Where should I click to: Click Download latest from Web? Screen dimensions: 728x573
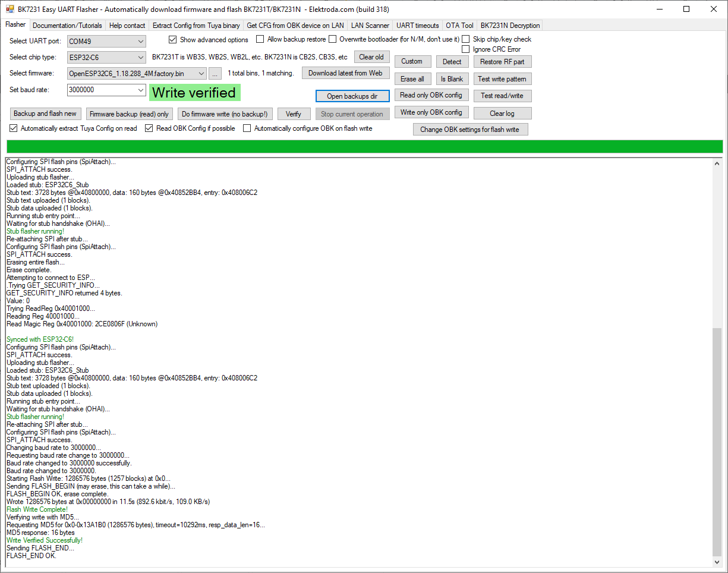click(x=345, y=73)
